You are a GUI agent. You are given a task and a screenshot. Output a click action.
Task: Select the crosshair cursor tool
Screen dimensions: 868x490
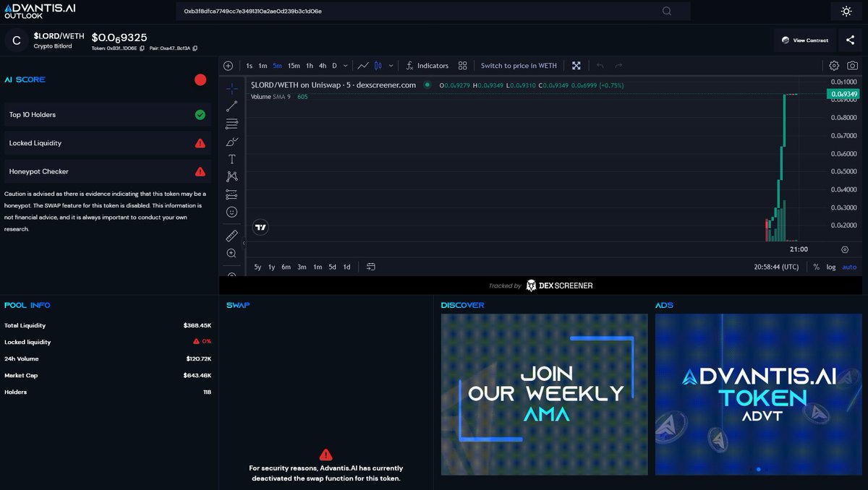[231, 89]
